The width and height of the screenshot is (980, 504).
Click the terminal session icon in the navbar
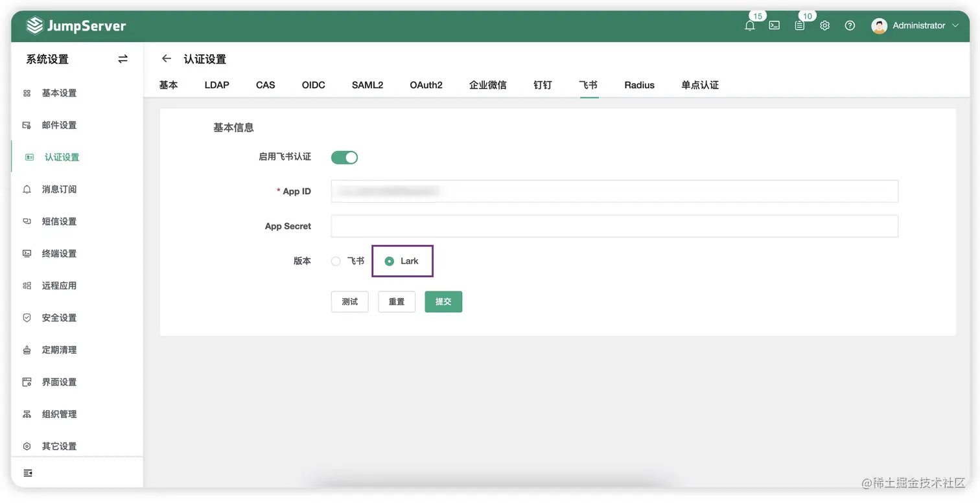pos(774,25)
